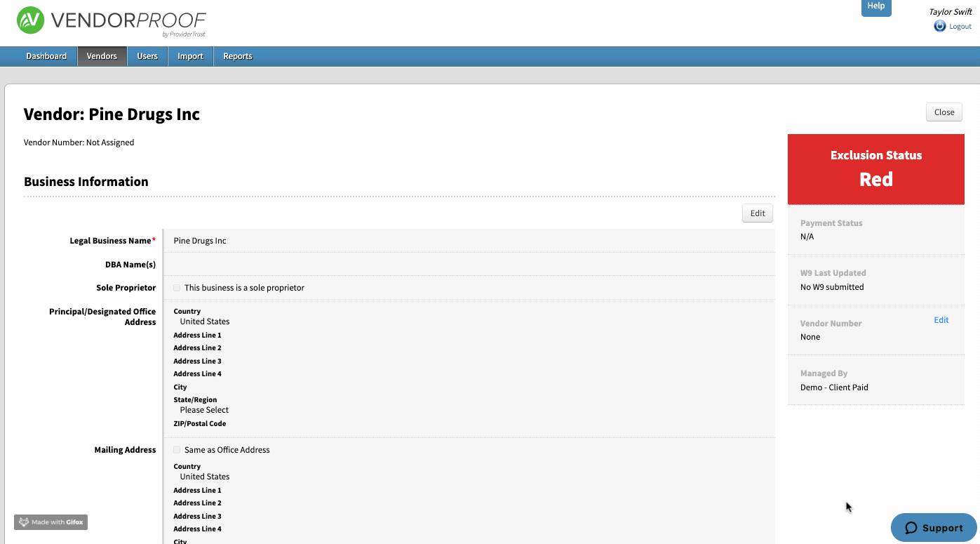Click the Logout link text
This screenshot has height=544, width=980.
pos(960,27)
